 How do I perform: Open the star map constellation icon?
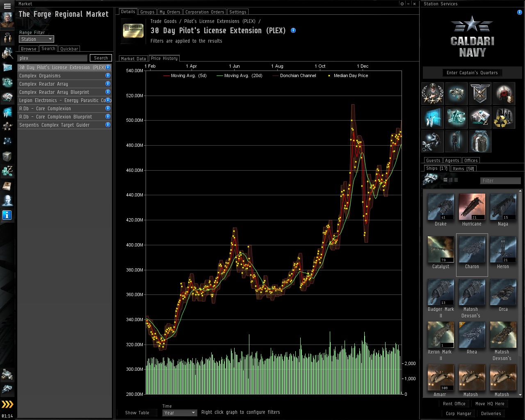7,142
